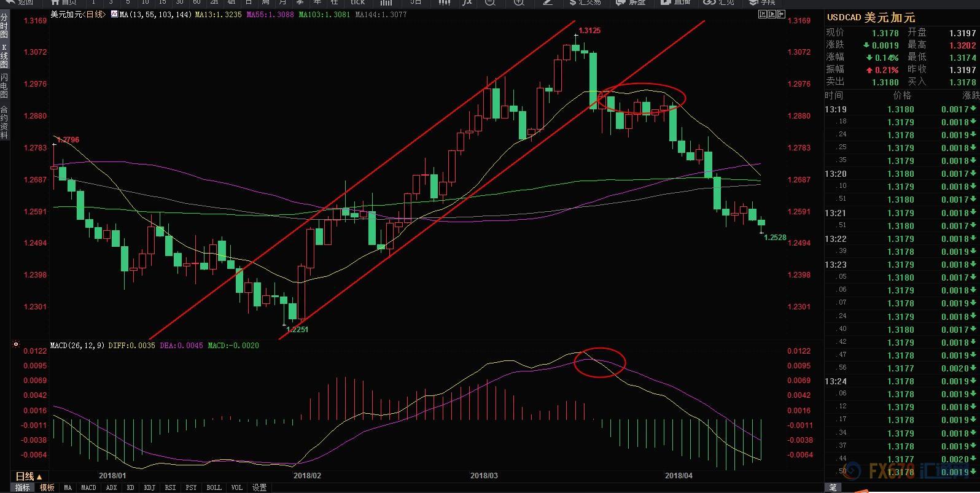Click the MA13:1.3235 legend label
This screenshot has height=493, width=980.
(x=219, y=14)
